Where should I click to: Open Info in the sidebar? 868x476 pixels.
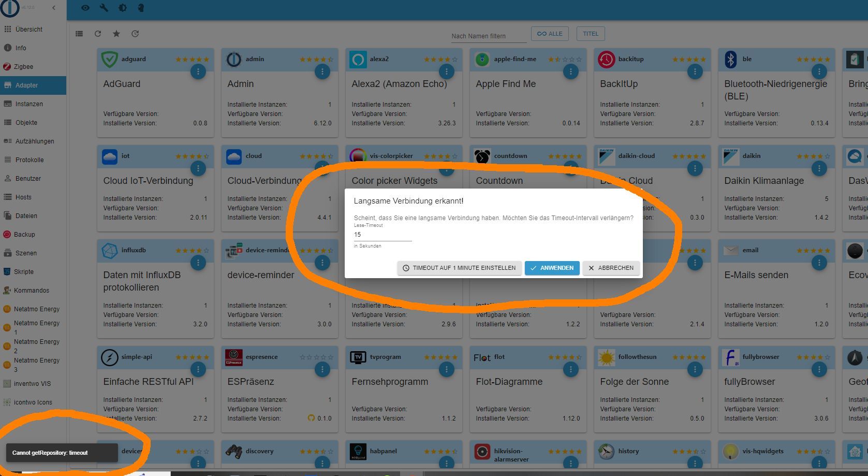(x=33, y=48)
